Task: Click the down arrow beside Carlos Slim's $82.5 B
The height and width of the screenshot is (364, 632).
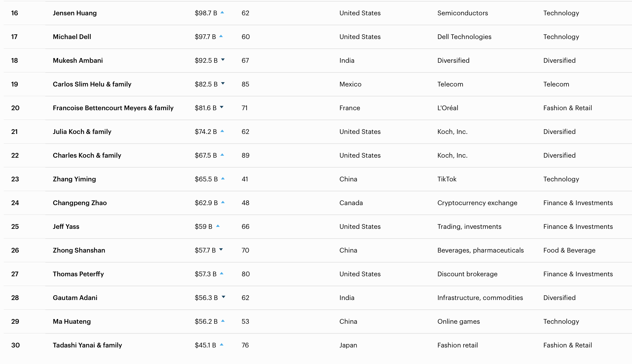Action: tap(223, 83)
